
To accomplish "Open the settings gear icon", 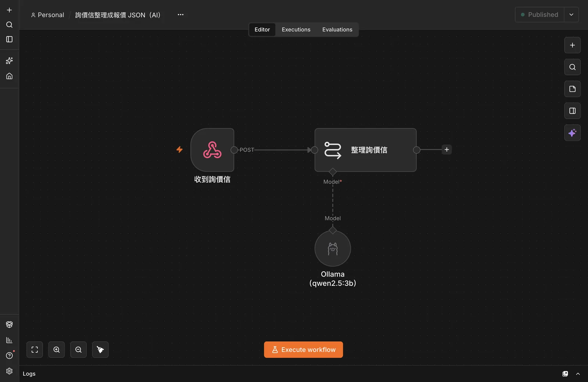I will coord(9,371).
